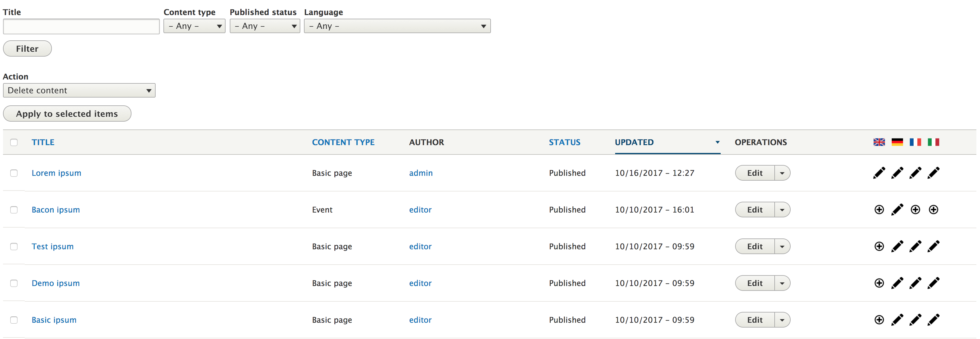Image resolution: width=980 pixels, height=339 pixels.
Task: Select the checkbox for Lorem ipsum row
Action: click(x=14, y=173)
